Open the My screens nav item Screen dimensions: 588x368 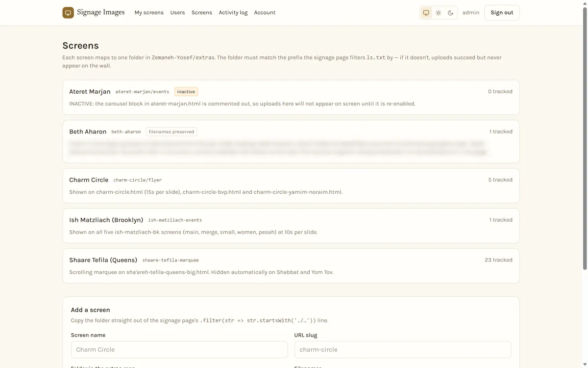coord(149,13)
